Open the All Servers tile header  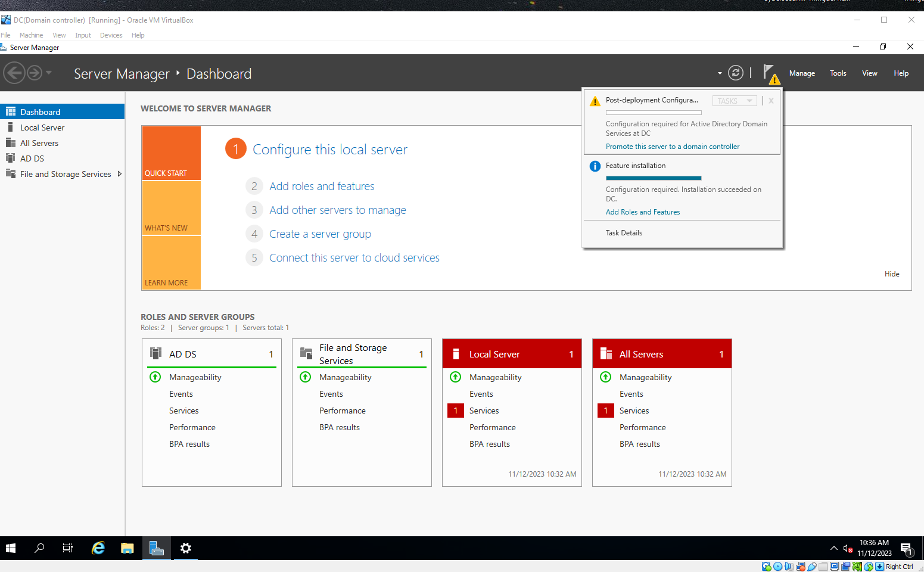[662, 354]
